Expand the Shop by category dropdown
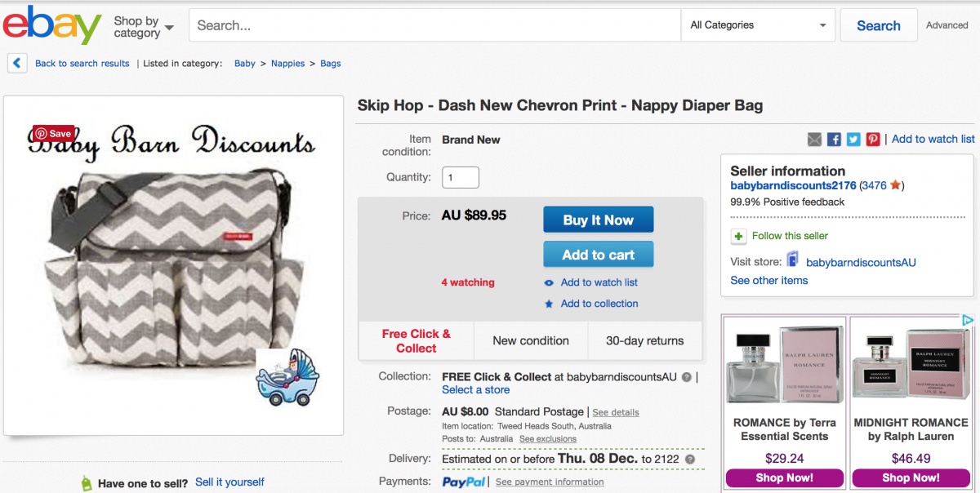Screen dimensions: 980x493 tap(144, 26)
